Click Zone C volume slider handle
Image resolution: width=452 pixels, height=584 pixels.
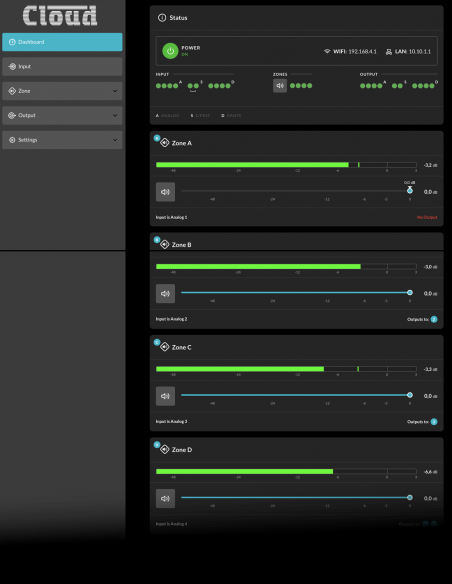coord(410,395)
